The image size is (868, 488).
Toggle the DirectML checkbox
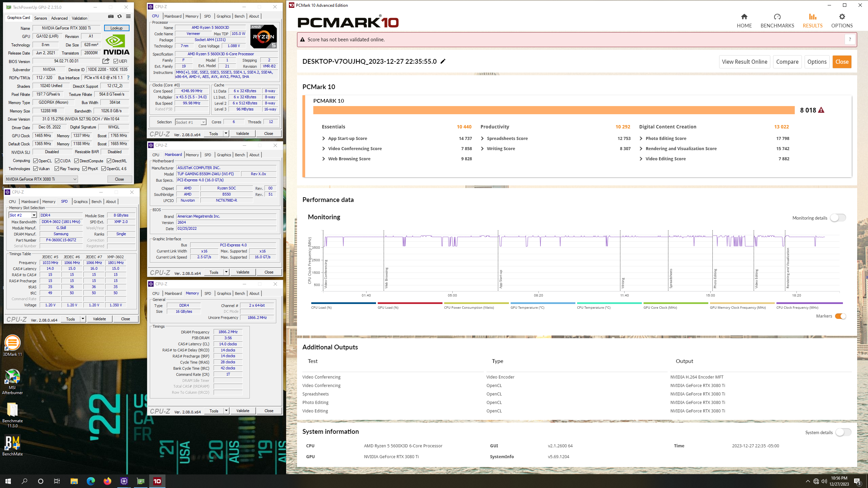click(109, 161)
